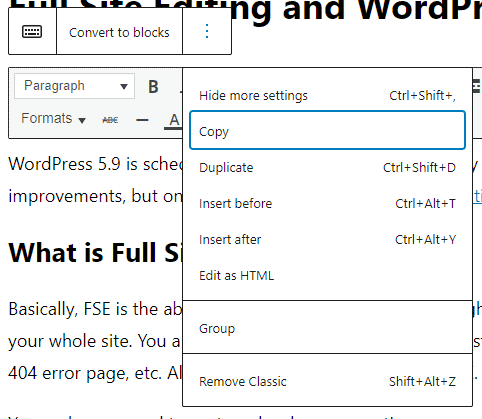Select Group menu item
This screenshot has width=482, height=419.
(x=327, y=328)
